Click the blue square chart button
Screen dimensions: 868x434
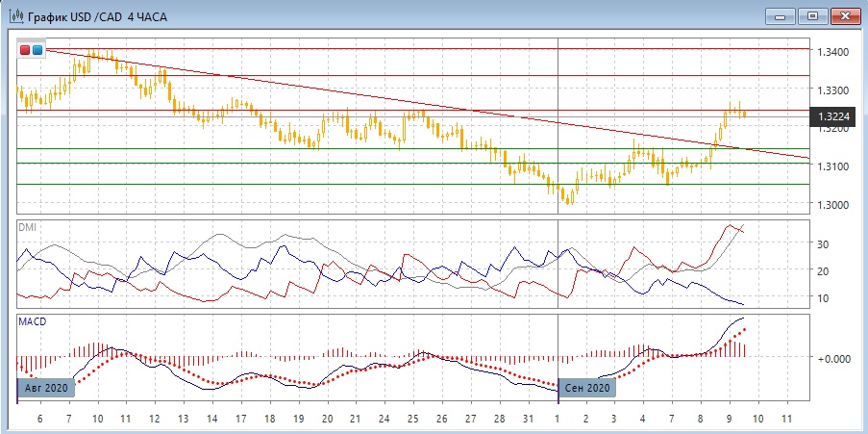37,49
